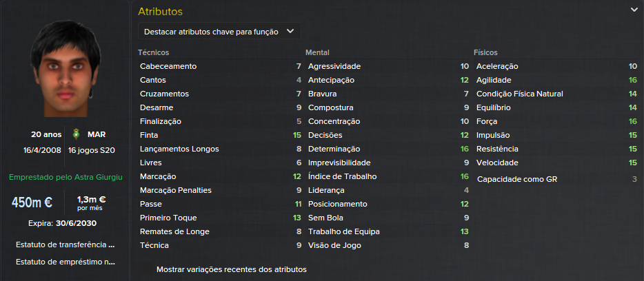644x281 pixels.
Task: Click the MAR nationality label
Action: [x=97, y=134]
